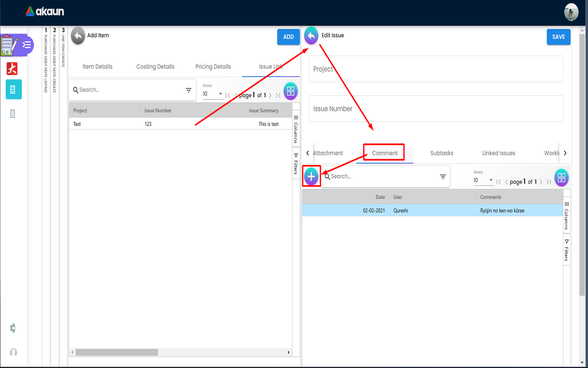Open the Costing Details tab
The width and height of the screenshot is (588, 368).
pos(155,67)
